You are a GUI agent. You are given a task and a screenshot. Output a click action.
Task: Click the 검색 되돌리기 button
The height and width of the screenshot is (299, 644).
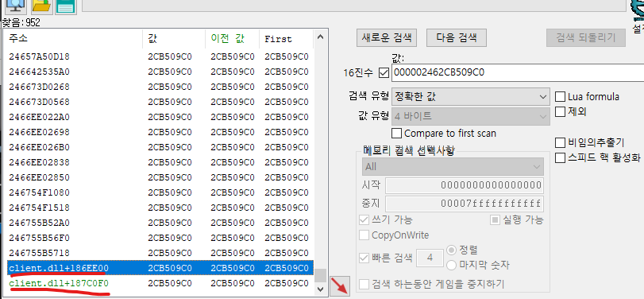coord(586,38)
